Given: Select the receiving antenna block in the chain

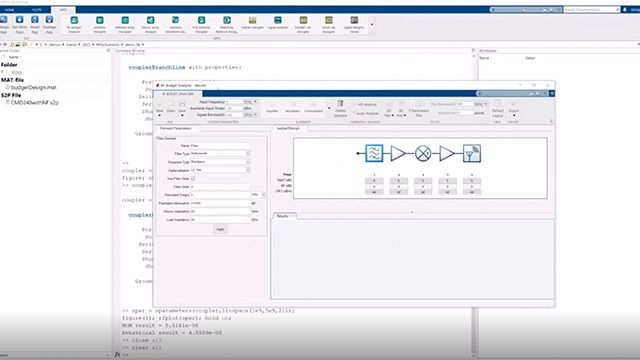Looking at the screenshot, I should (472, 153).
